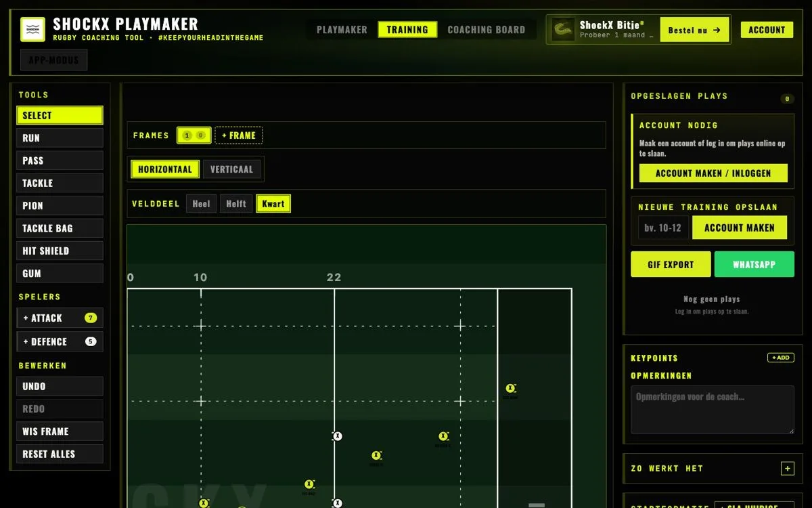The image size is (812, 508).
Task: Choose the Pass tool
Action: click(60, 161)
